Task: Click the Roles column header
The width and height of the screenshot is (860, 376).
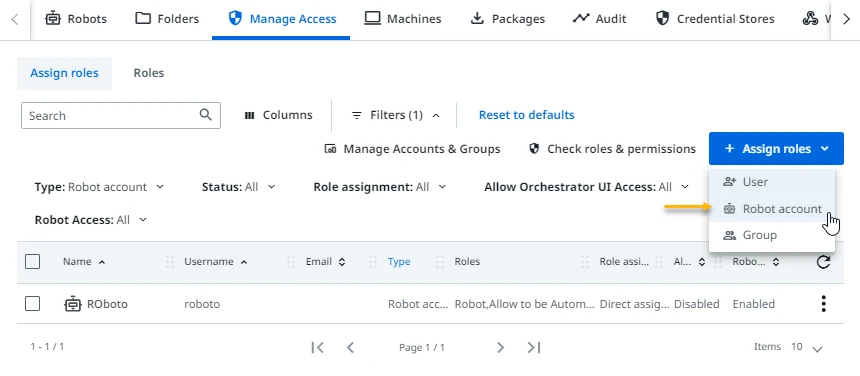Action: [467, 261]
